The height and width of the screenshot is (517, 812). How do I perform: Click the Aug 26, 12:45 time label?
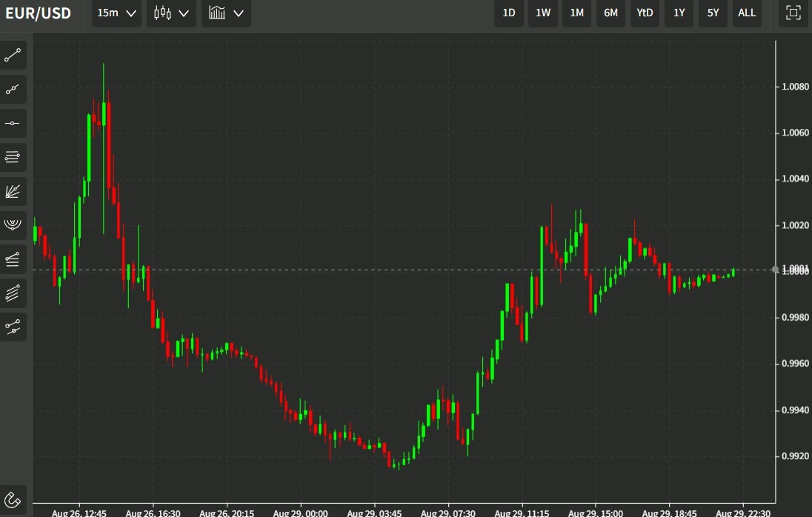tap(79, 513)
